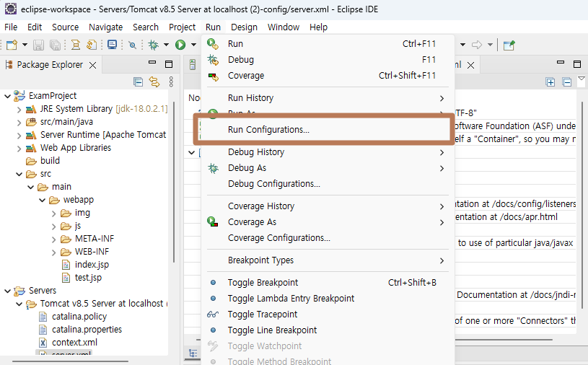Open the Breakpoint Types submenu
This screenshot has height=365, width=588.
[328, 260]
